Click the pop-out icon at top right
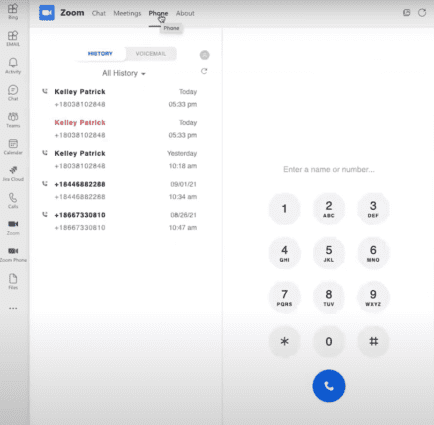Screen dimensions: 434x425 [x=406, y=13]
